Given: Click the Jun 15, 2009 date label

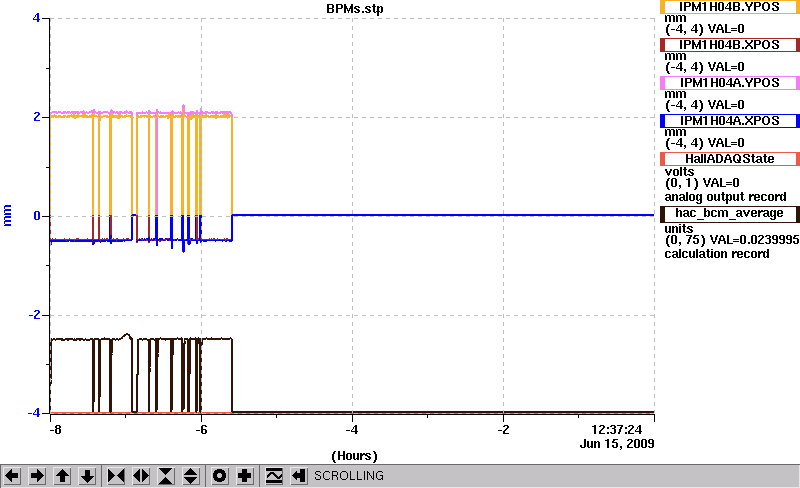Looking at the screenshot, I should click(x=617, y=444).
